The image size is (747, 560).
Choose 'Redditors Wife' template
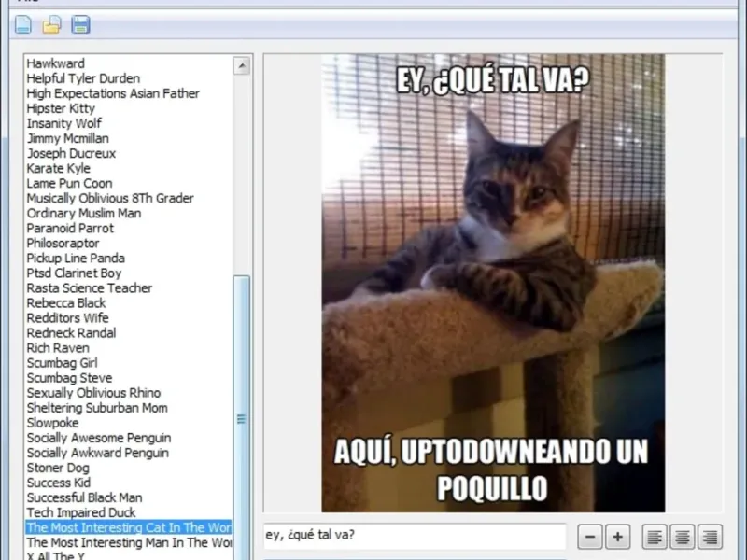(x=67, y=318)
